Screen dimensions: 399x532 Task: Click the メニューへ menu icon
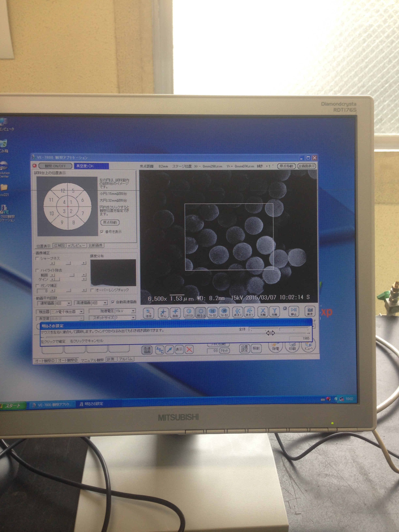pos(309,347)
